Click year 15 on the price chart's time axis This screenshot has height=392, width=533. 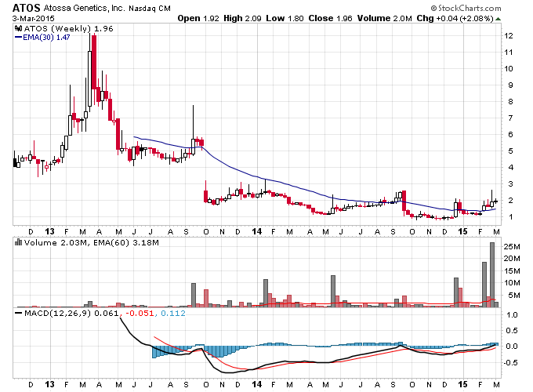click(462, 231)
